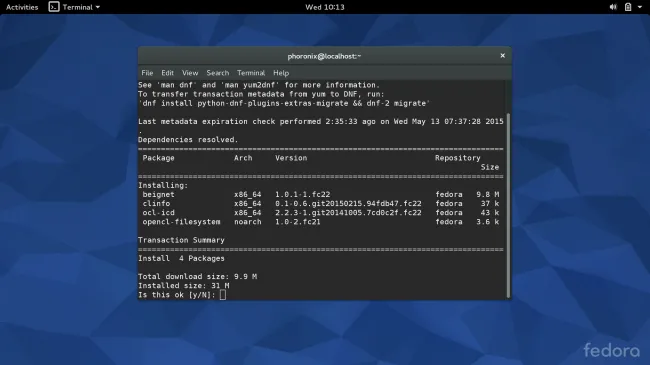
Task: Click the 'Repository' column header
Action: [458, 158]
